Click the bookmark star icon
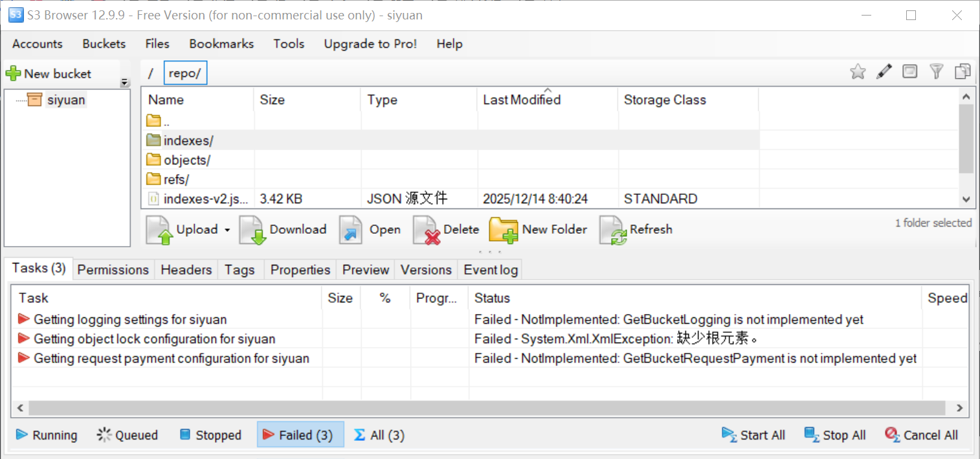 (858, 72)
